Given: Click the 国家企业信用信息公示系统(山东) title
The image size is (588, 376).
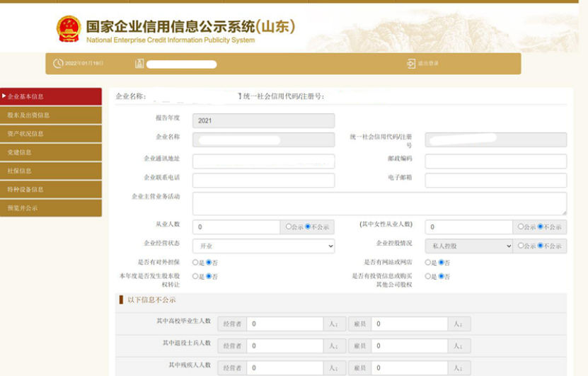Looking at the screenshot, I should click(190, 27).
